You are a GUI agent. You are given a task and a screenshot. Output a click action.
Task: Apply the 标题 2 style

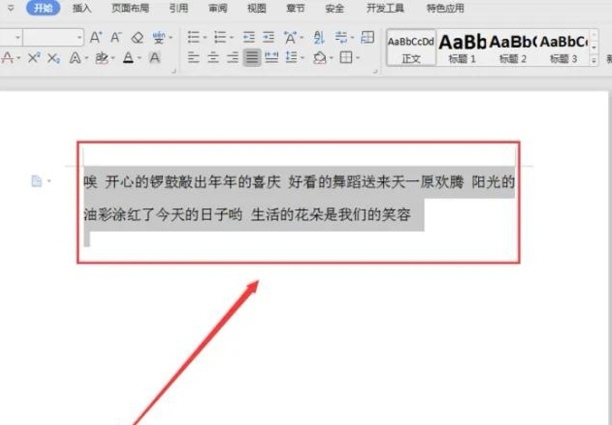[513, 48]
